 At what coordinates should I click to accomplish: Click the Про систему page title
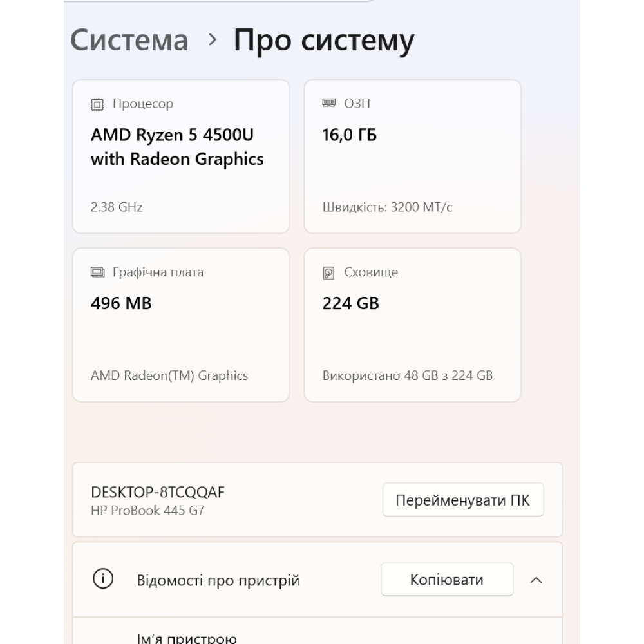click(324, 41)
